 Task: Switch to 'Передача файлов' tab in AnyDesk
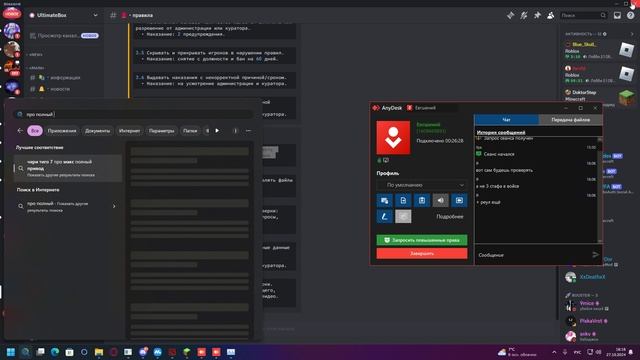(x=570, y=120)
